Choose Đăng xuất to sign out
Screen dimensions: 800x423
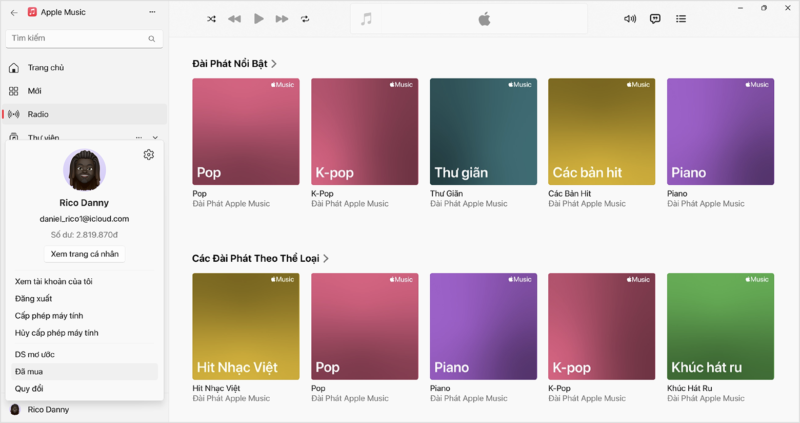click(33, 298)
